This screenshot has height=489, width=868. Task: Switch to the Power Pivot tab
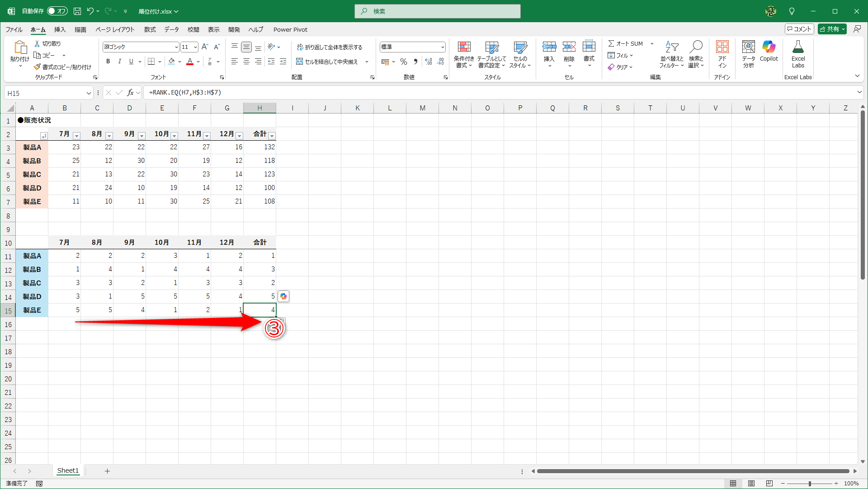[x=290, y=29]
